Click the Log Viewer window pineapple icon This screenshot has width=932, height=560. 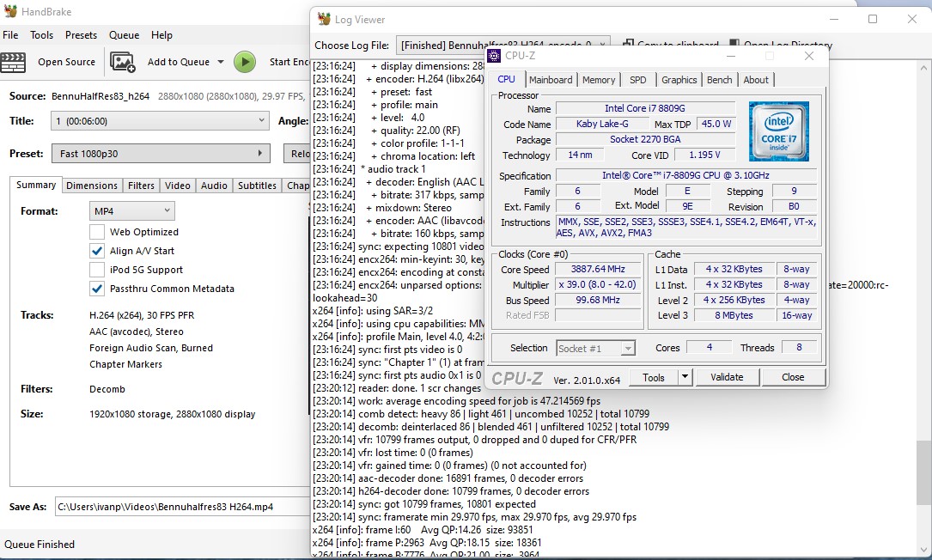324,19
